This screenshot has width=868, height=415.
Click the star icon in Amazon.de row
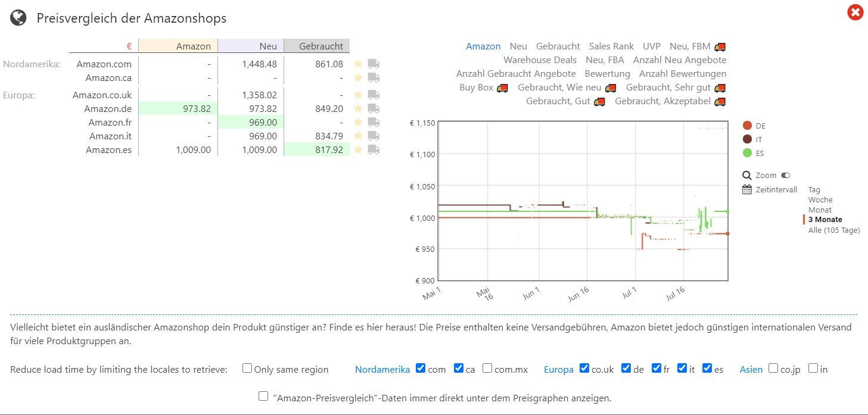point(358,108)
